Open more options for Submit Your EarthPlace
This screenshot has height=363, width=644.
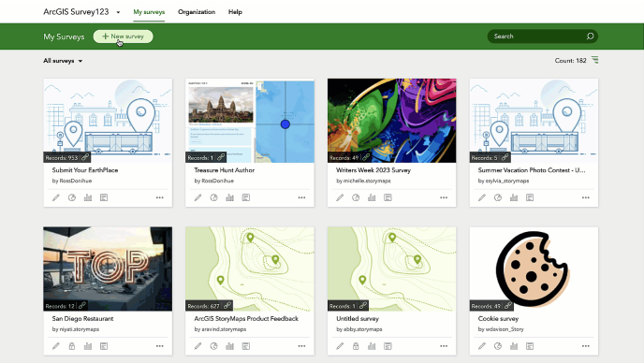160,197
